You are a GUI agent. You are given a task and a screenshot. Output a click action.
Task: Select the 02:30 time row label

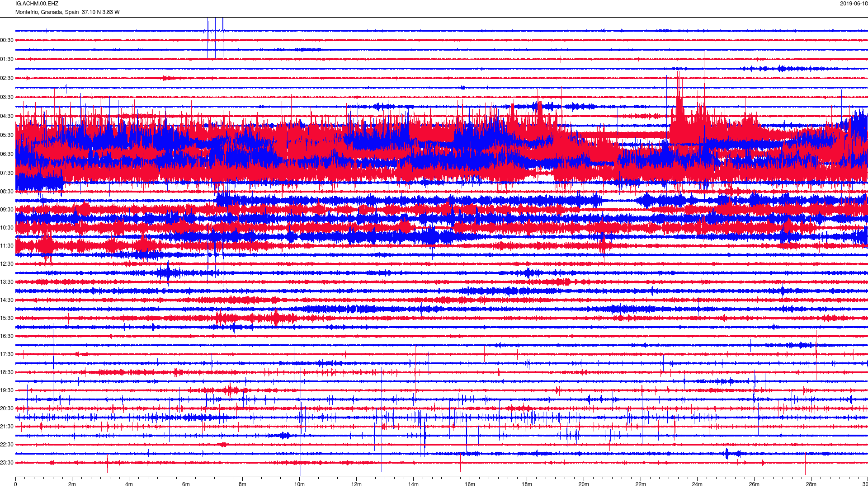[7, 78]
